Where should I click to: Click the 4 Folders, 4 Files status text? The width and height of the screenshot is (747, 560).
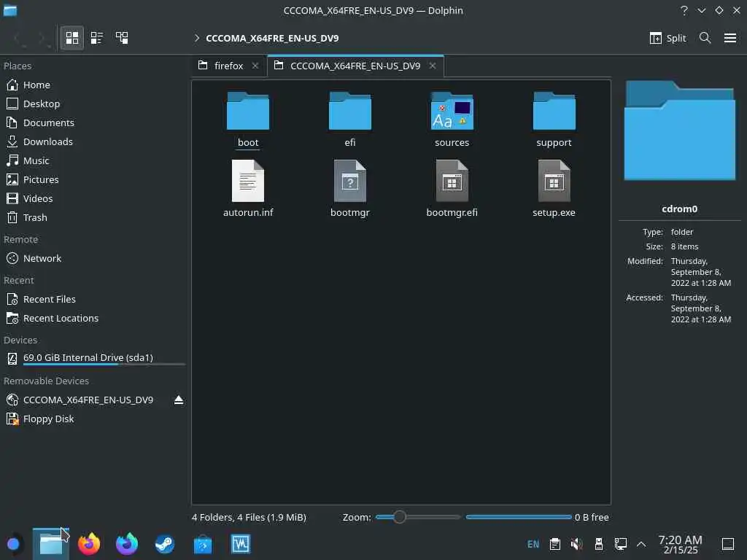[249, 517]
